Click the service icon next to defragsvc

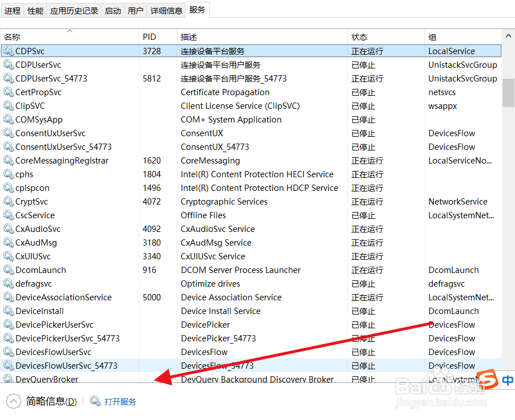point(9,283)
